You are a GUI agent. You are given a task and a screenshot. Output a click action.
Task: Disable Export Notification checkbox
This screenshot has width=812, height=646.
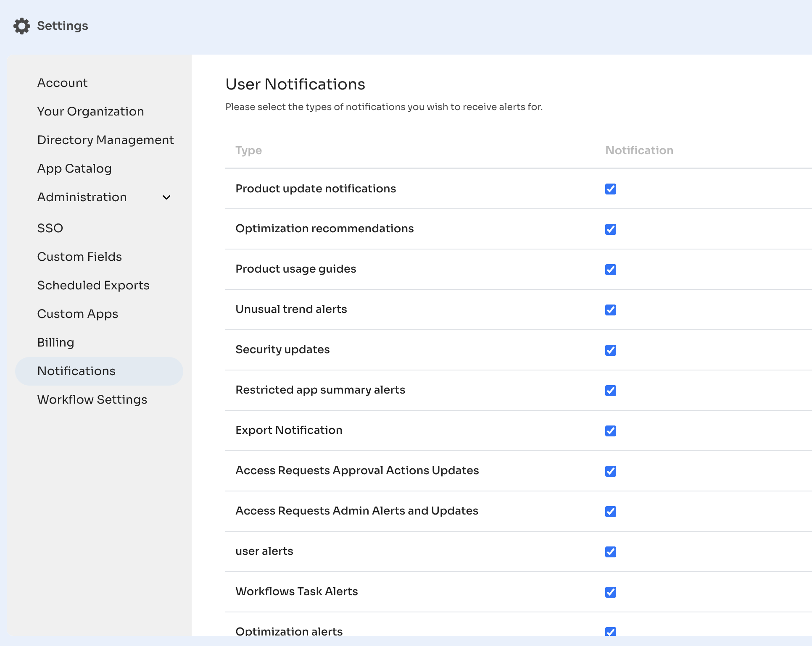click(x=611, y=431)
